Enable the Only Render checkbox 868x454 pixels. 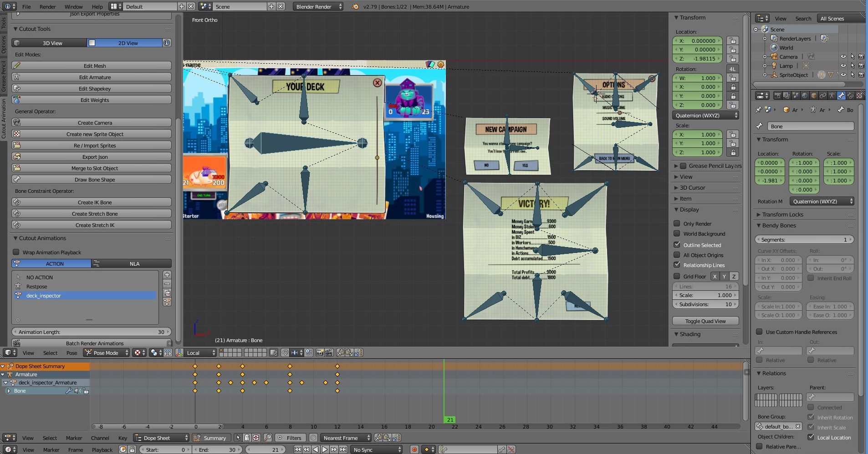[x=677, y=223]
